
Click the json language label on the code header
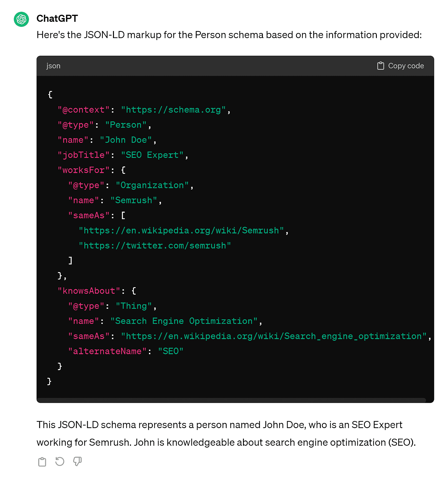(x=53, y=66)
